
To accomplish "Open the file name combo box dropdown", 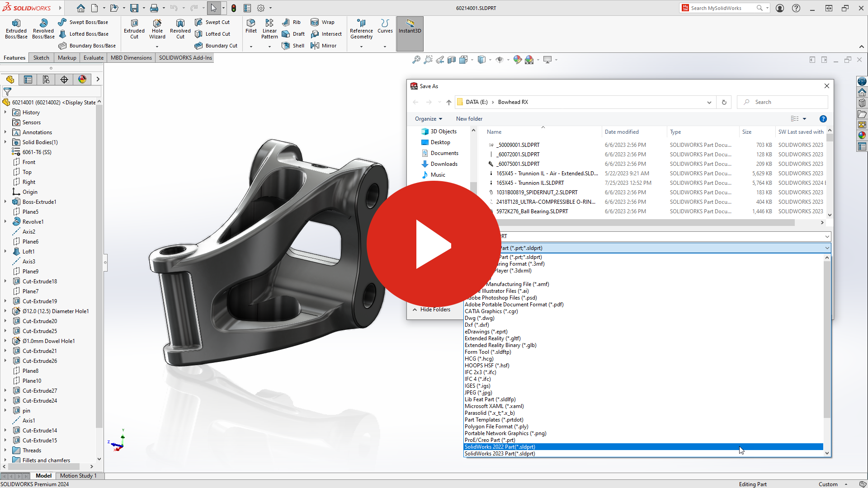I will (827, 236).
